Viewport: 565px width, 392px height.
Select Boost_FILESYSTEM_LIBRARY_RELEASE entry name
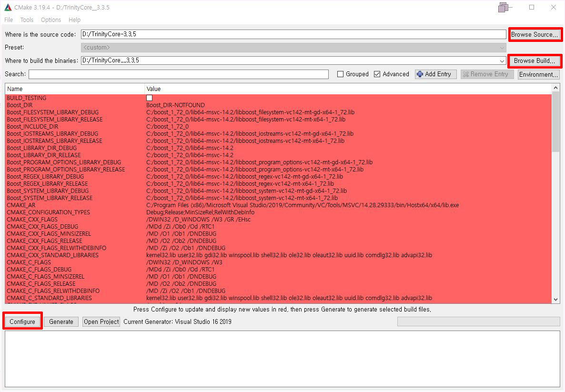click(54, 119)
